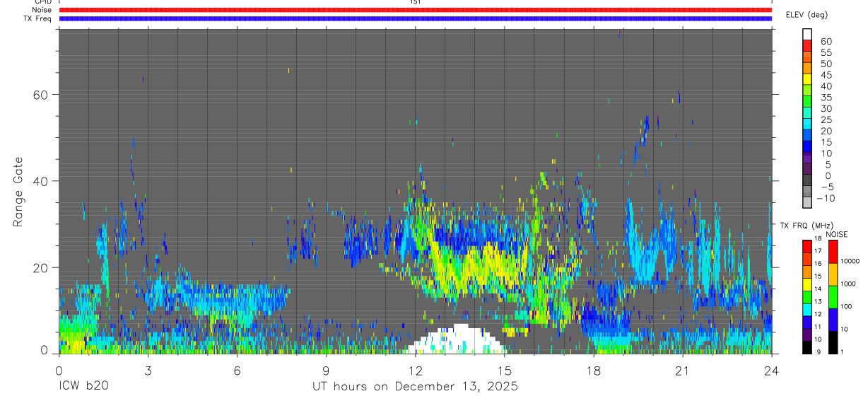
Task: Click the white swatch atop the ELEV colorbar
Action: click(807, 34)
